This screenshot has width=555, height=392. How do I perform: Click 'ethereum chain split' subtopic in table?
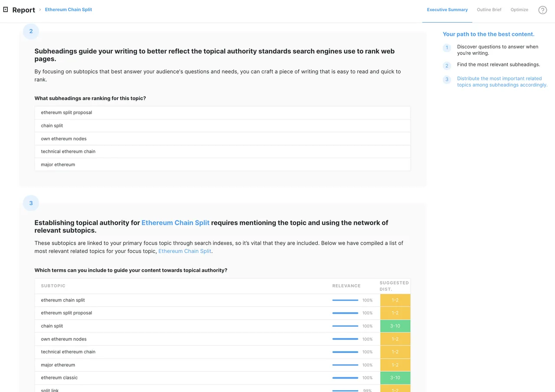[63, 300]
